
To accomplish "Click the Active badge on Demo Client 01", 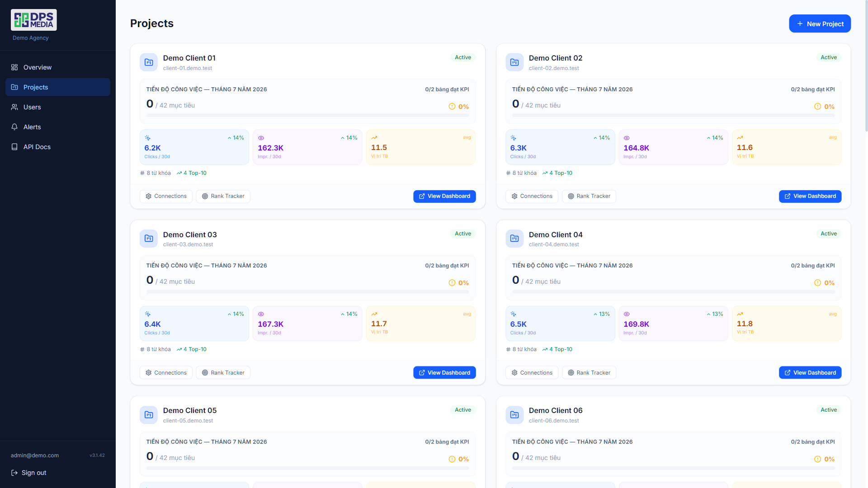I will (x=463, y=57).
